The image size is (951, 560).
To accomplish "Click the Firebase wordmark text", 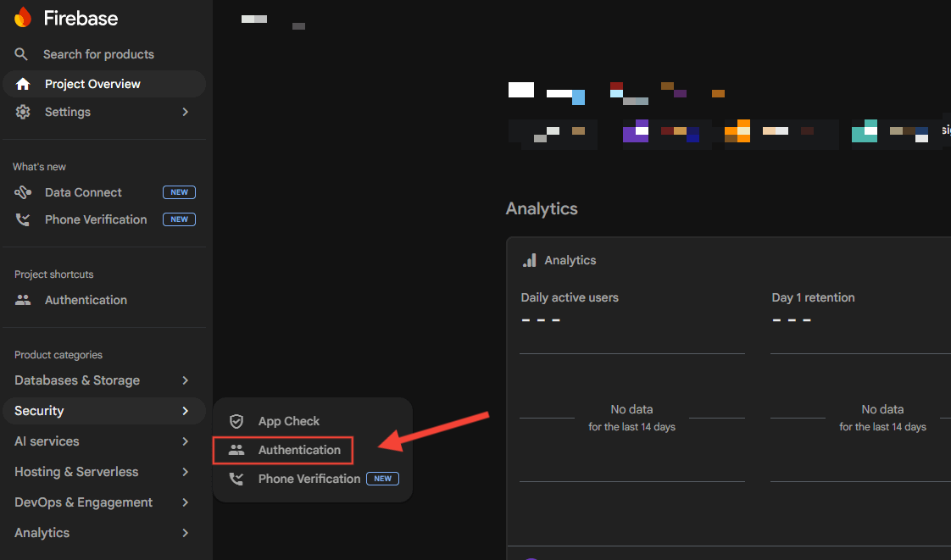I will point(81,18).
